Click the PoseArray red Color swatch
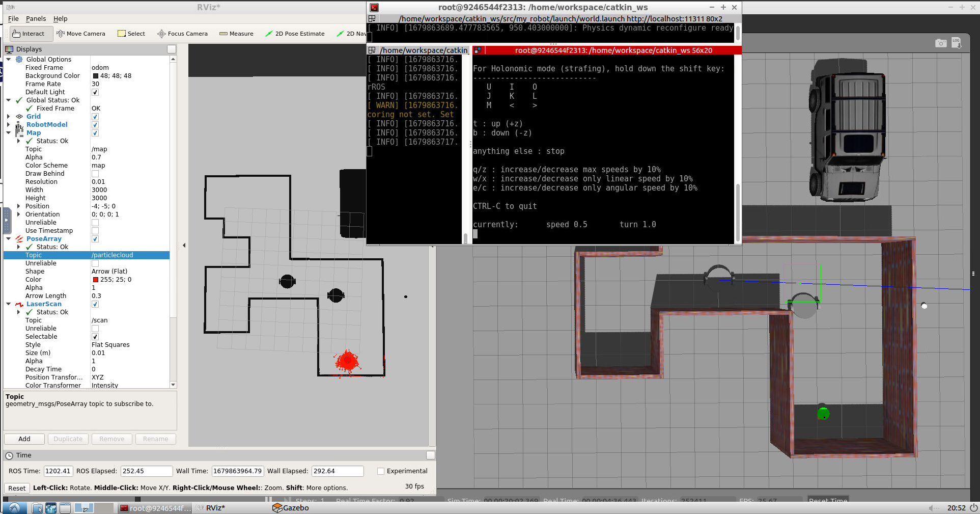980x514 pixels. click(x=95, y=280)
